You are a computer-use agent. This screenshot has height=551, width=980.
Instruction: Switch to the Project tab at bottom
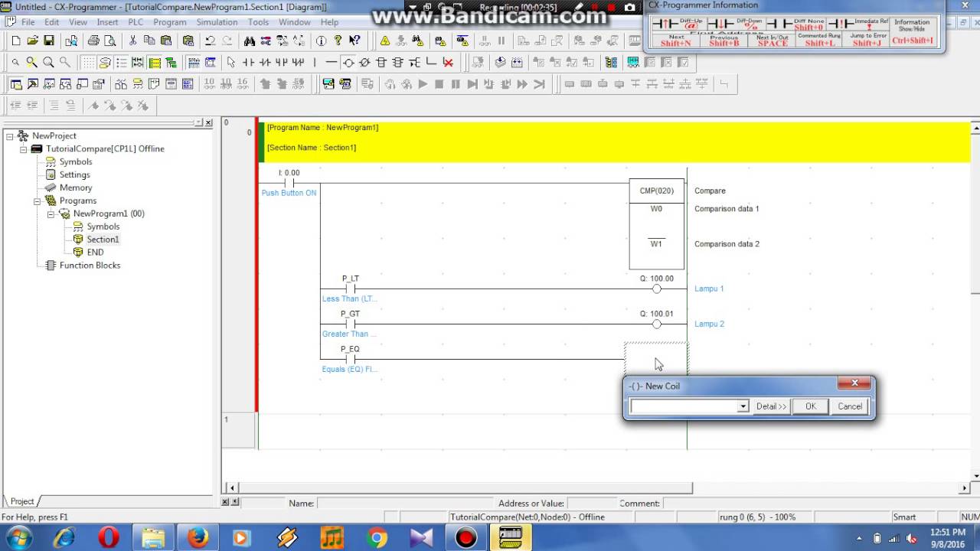click(22, 501)
